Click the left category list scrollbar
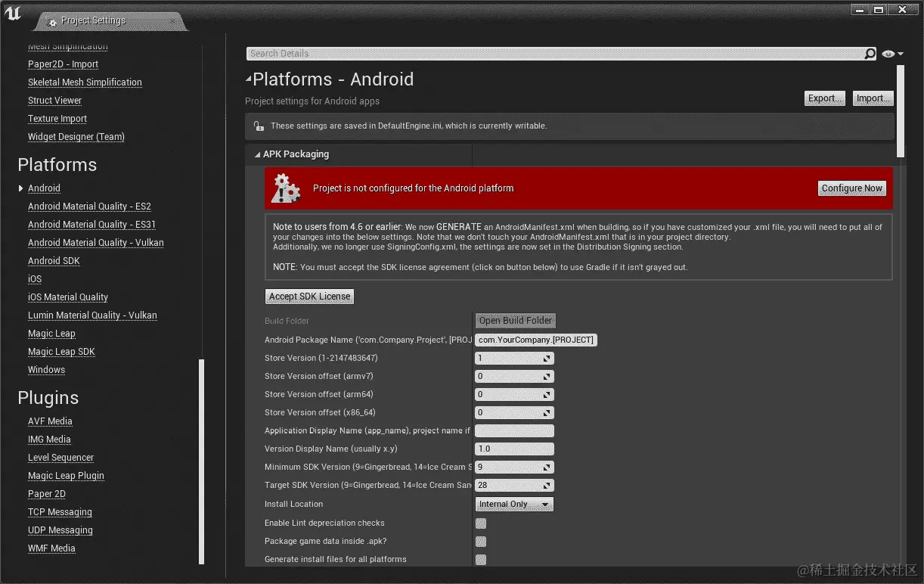Screen dimensions: 924x584 (201, 461)
